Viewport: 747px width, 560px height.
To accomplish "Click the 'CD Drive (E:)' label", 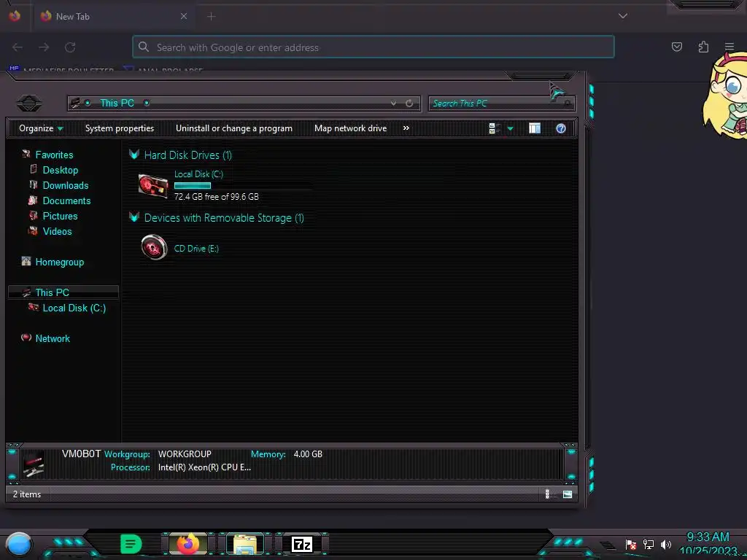I will pyautogui.click(x=196, y=248).
